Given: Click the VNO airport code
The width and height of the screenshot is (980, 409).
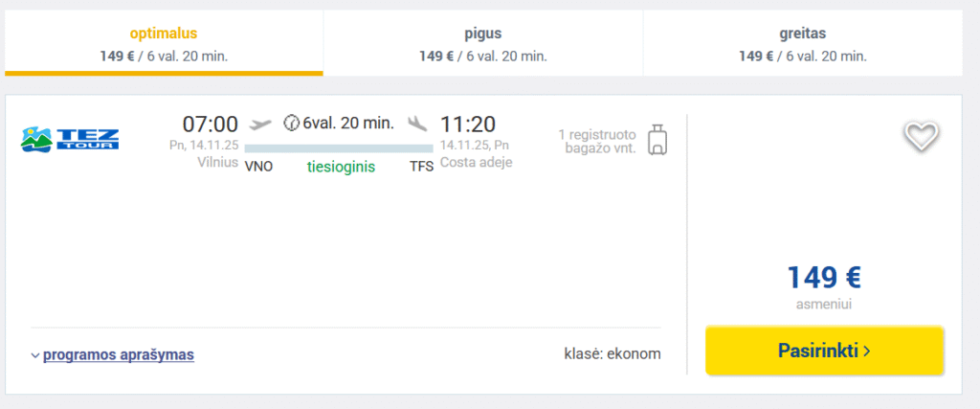Looking at the screenshot, I should (259, 167).
